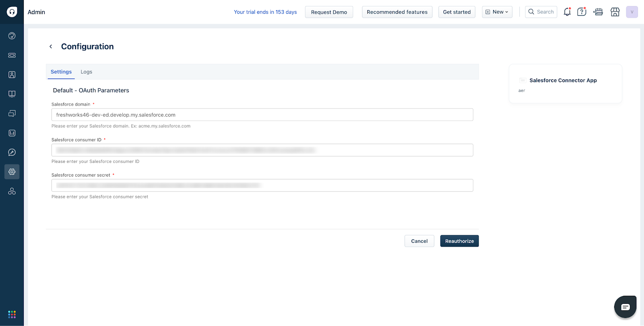Go back using the Configuration arrow

51,46
